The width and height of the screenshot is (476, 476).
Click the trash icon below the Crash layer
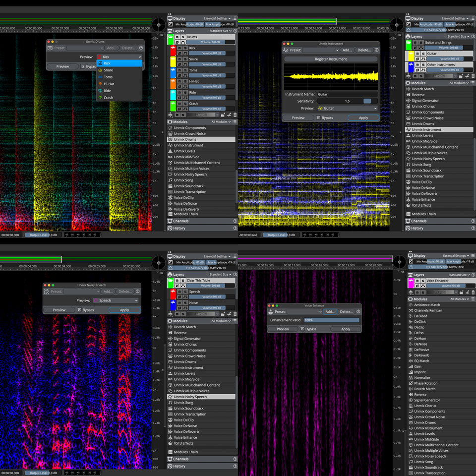tap(235, 115)
